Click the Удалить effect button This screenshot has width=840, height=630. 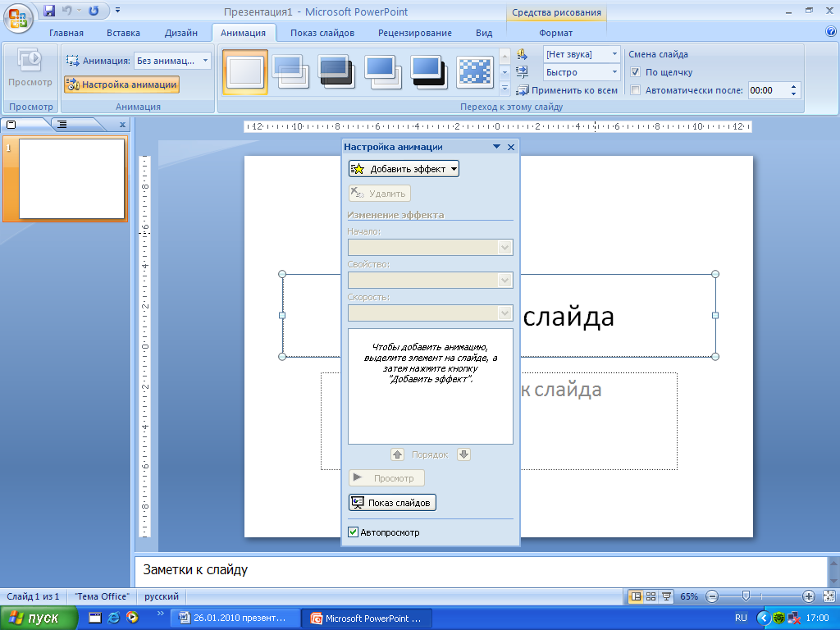click(x=380, y=194)
